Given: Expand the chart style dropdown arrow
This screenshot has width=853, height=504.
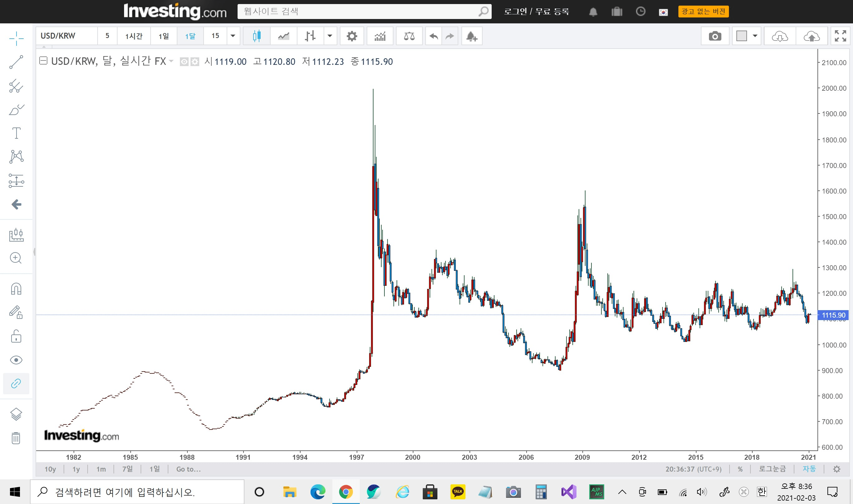Looking at the screenshot, I should coord(330,36).
